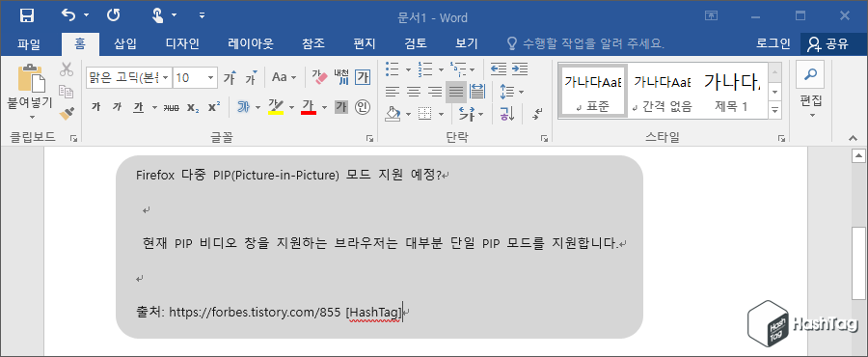Toggle justify alignment button

456,92
